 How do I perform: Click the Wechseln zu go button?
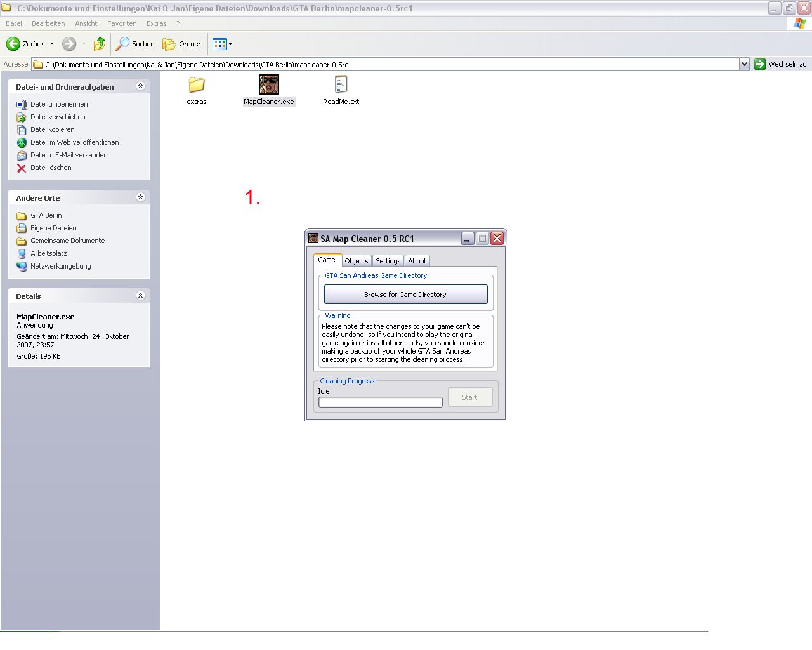point(780,64)
